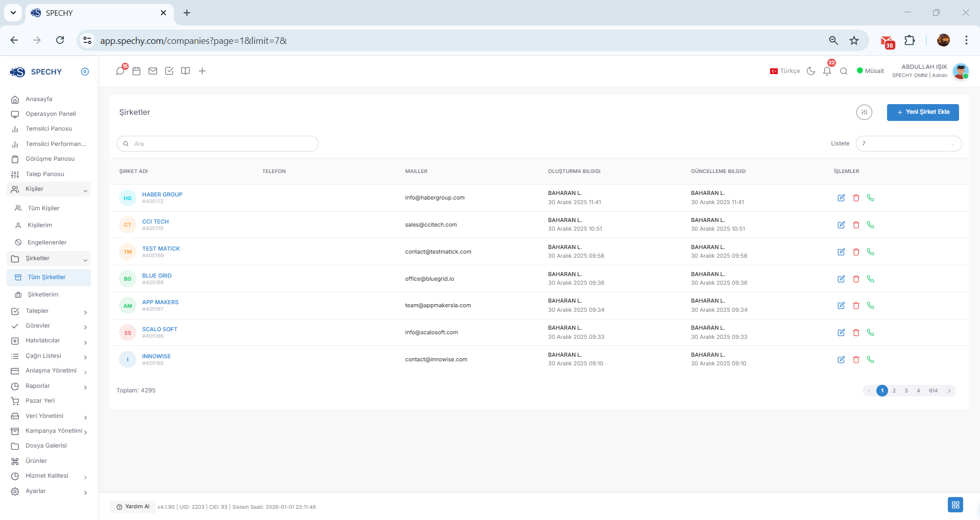Open the grid apps button bottom right

[x=955, y=505]
